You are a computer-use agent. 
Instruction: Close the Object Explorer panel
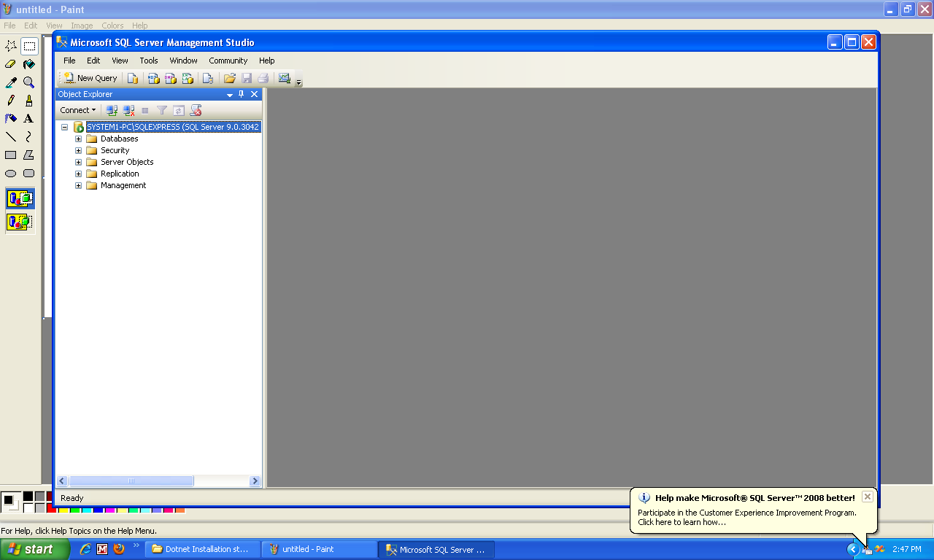click(x=254, y=94)
